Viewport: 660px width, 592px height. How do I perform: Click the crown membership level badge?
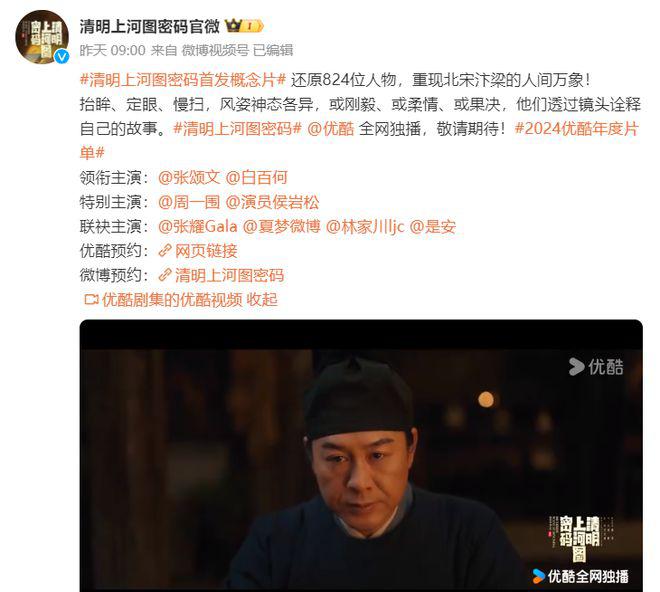pos(245,27)
